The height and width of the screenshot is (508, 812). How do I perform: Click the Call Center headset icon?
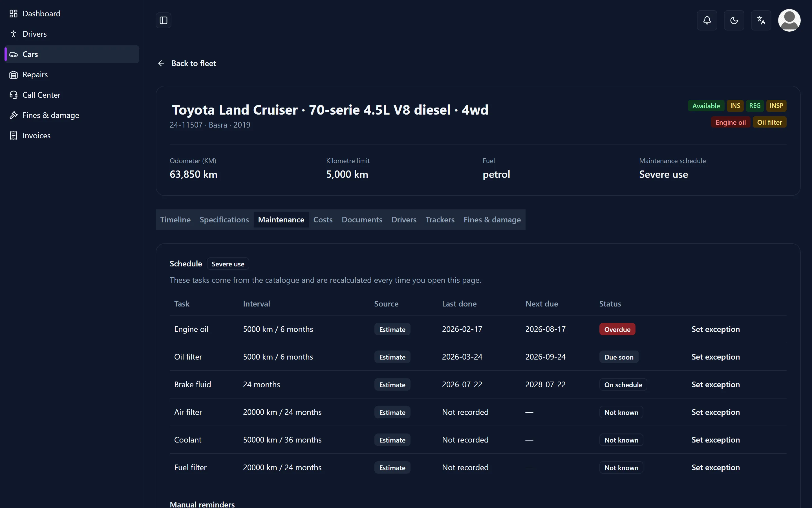(x=14, y=95)
